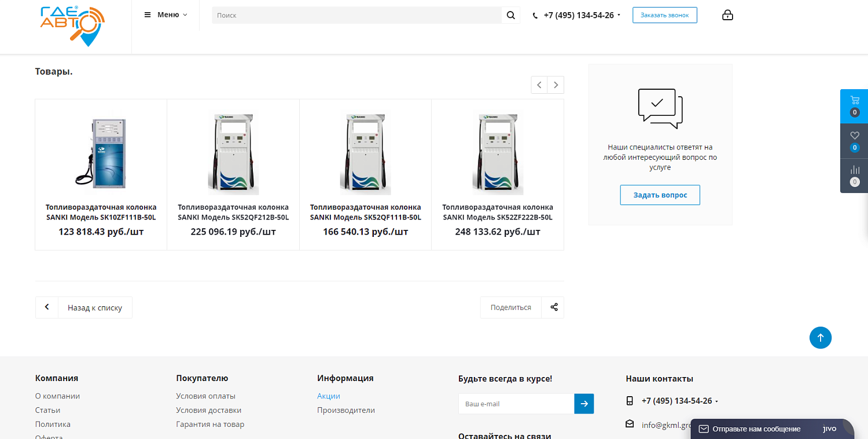Open SK52QF111B-50L product image
This screenshot has width=868, height=439.
tap(365, 153)
